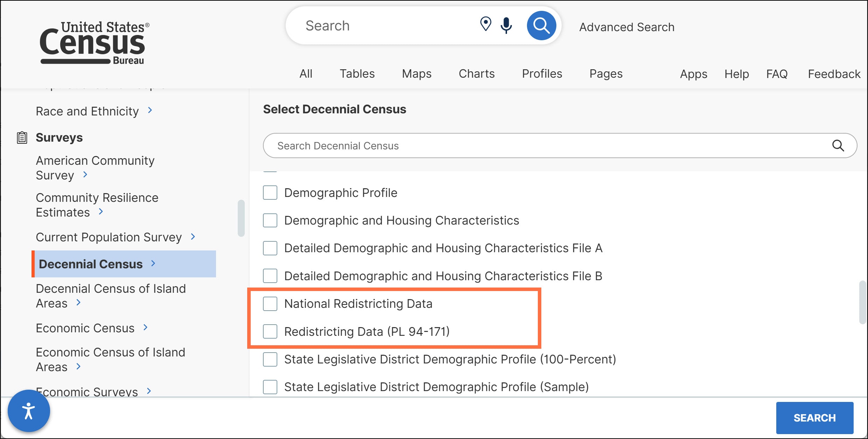Click the blue magnifying glass search button
868x439 pixels.
[541, 26]
